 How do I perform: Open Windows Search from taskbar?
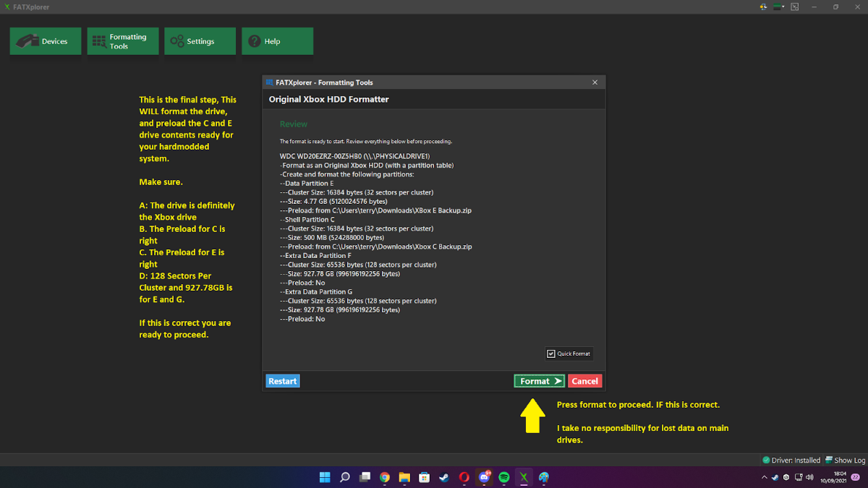(x=345, y=477)
